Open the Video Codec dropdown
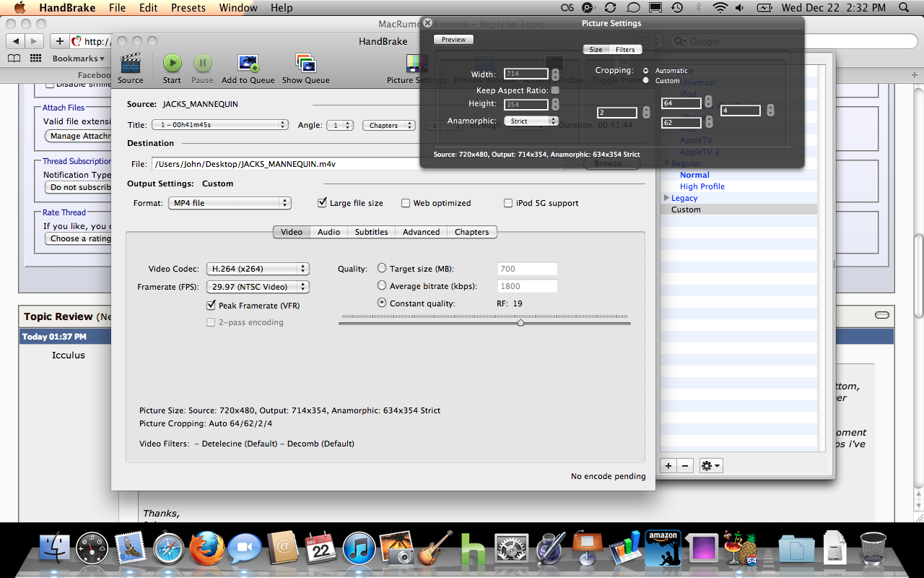 258,269
